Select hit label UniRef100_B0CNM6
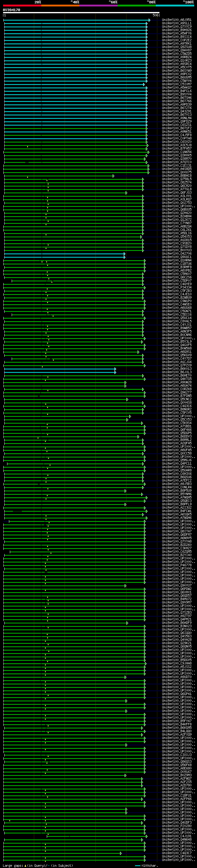 coord(177,335)
